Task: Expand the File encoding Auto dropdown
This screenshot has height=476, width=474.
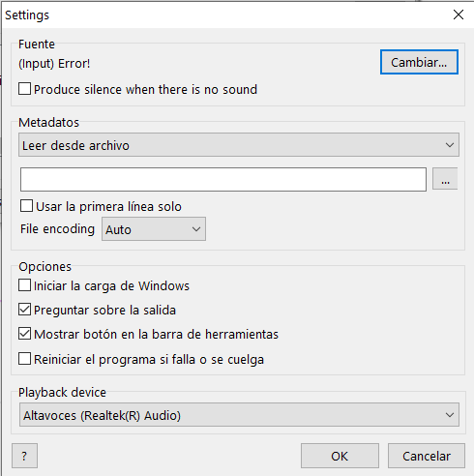Action: [154, 229]
